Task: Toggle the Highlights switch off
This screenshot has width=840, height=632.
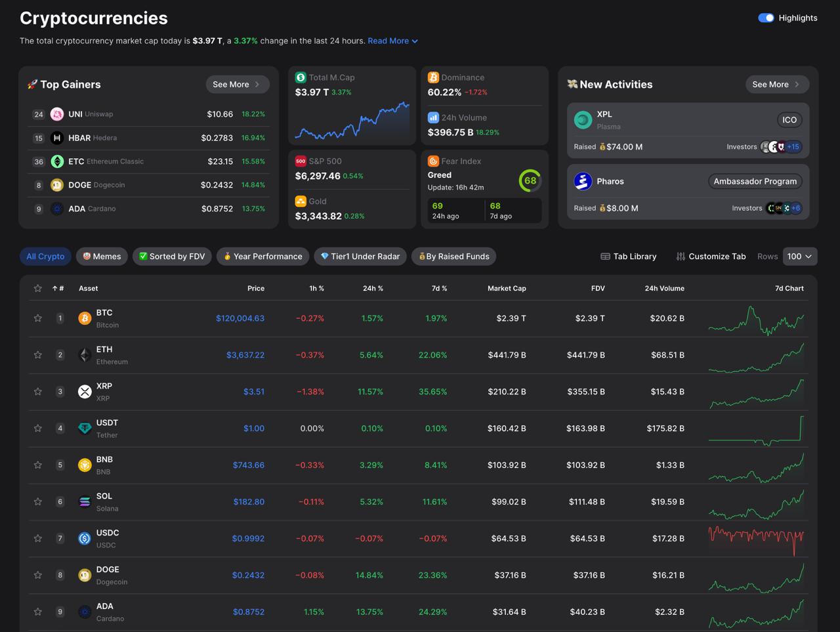Action: [x=766, y=18]
